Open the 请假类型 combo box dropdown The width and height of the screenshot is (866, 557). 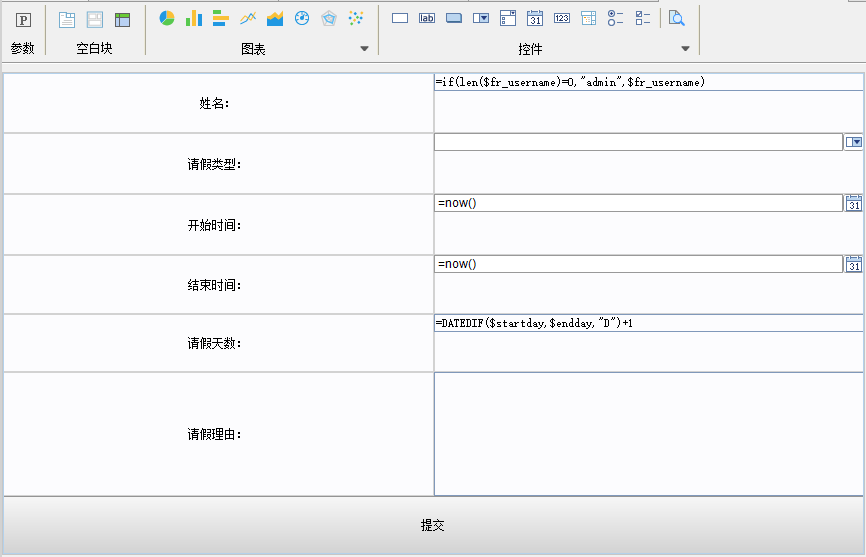[853, 143]
